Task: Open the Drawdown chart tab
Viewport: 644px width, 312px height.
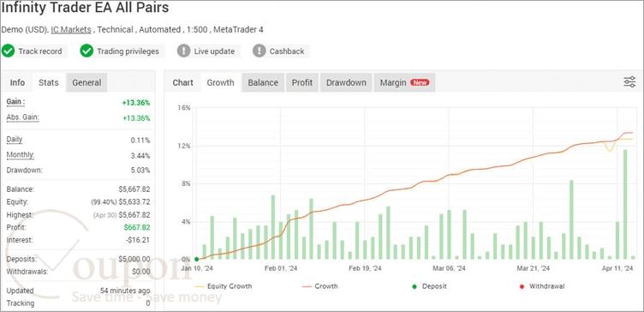Action: (x=346, y=82)
